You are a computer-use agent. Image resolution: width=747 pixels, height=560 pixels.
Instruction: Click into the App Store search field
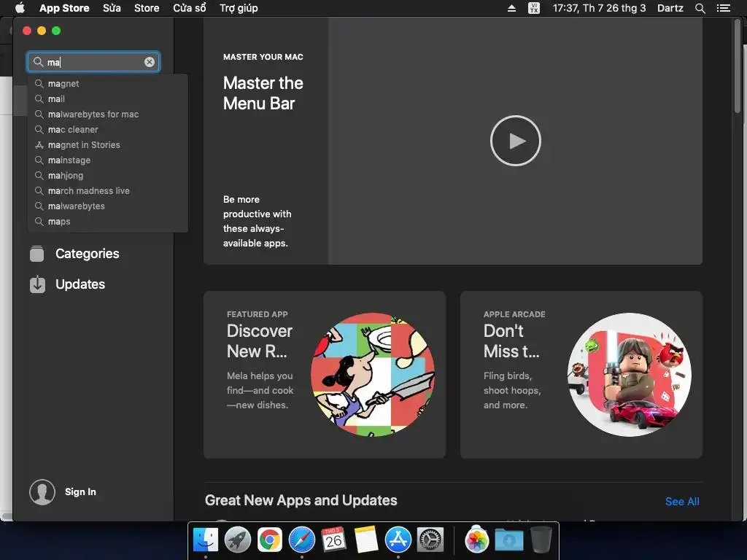(x=93, y=62)
